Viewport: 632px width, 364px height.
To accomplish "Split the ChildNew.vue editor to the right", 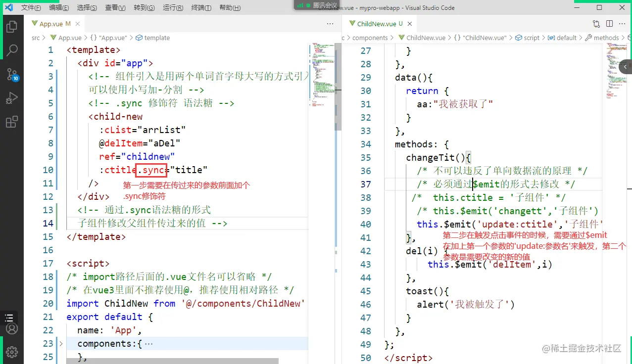I will 609,24.
